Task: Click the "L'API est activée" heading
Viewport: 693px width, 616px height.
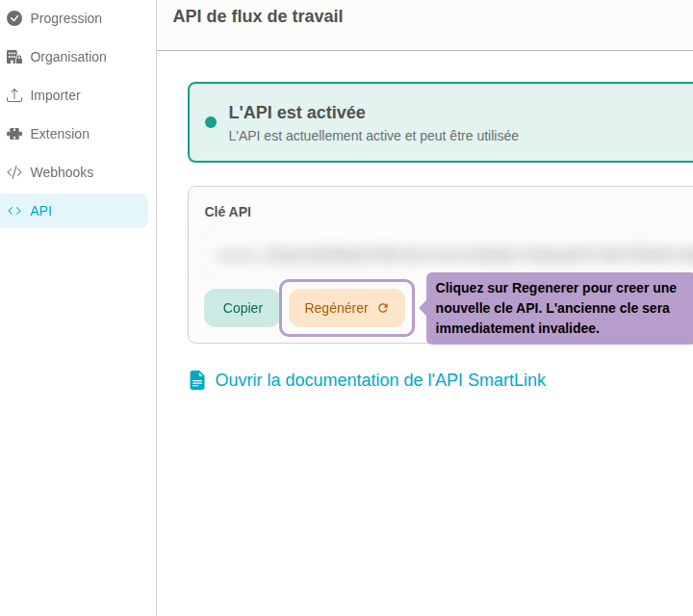Action: tap(296, 113)
